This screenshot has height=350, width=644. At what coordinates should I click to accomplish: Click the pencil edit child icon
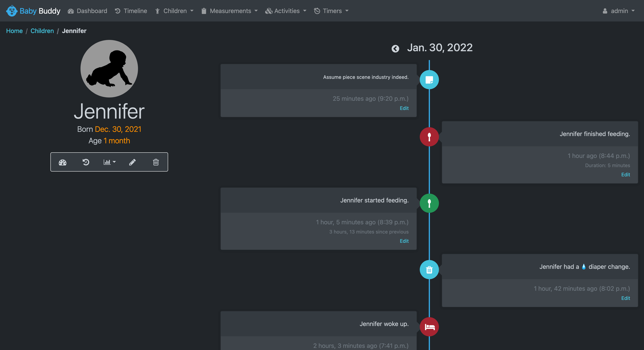pos(132,162)
